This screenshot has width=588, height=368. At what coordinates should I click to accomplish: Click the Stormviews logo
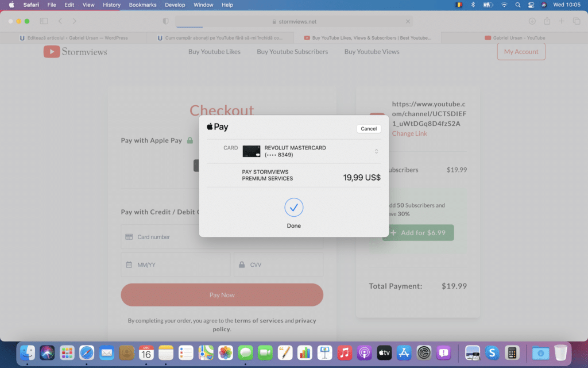pos(75,52)
